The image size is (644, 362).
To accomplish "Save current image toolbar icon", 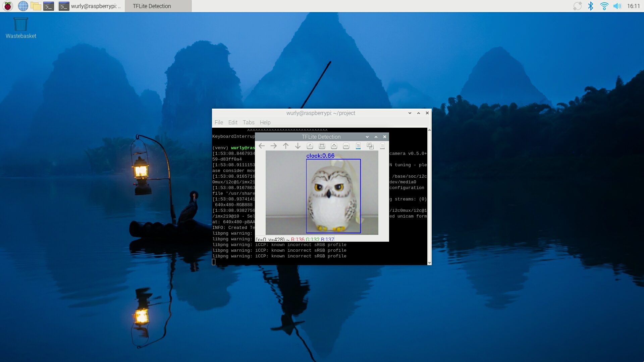I will [358, 146].
